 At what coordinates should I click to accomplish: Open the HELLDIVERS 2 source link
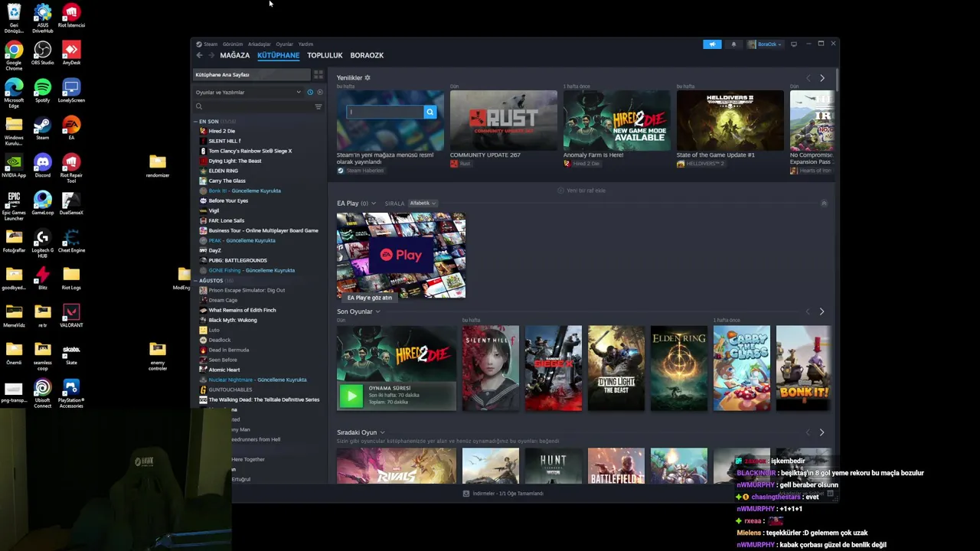coord(701,164)
